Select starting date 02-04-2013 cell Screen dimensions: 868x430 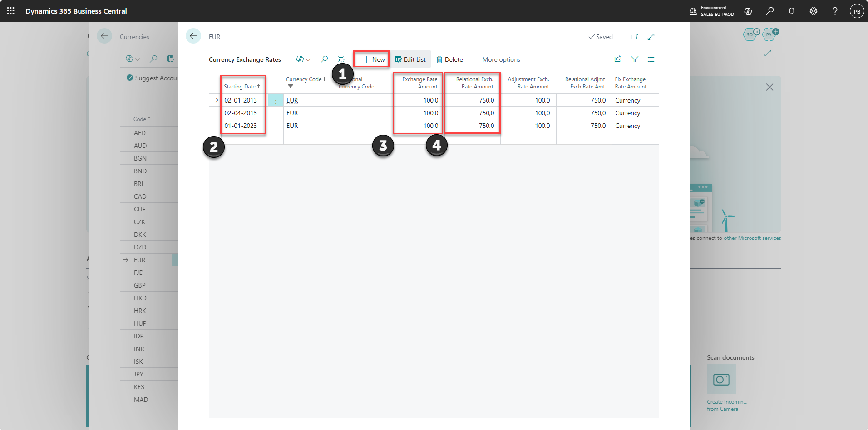coord(241,113)
